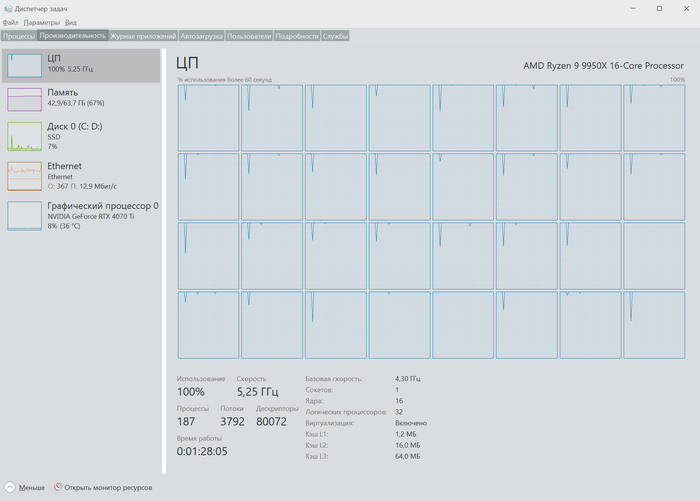Open the Автозагрузка tab
Screen dimensions: 700x501
(201, 36)
